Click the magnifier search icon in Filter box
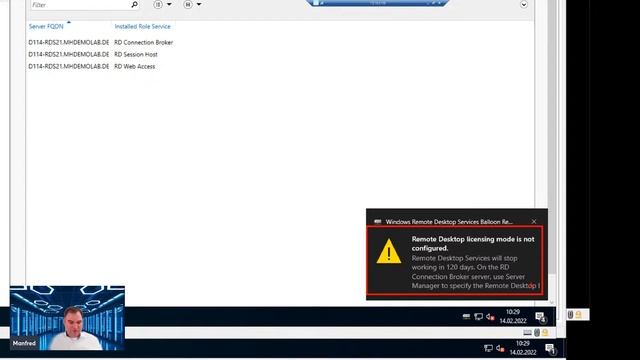 pyautogui.click(x=134, y=4)
